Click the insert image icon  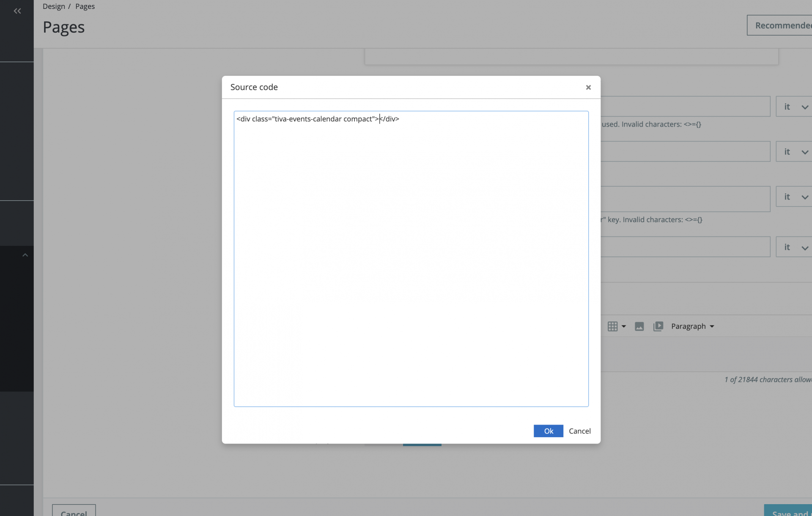(x=639, y=326)
